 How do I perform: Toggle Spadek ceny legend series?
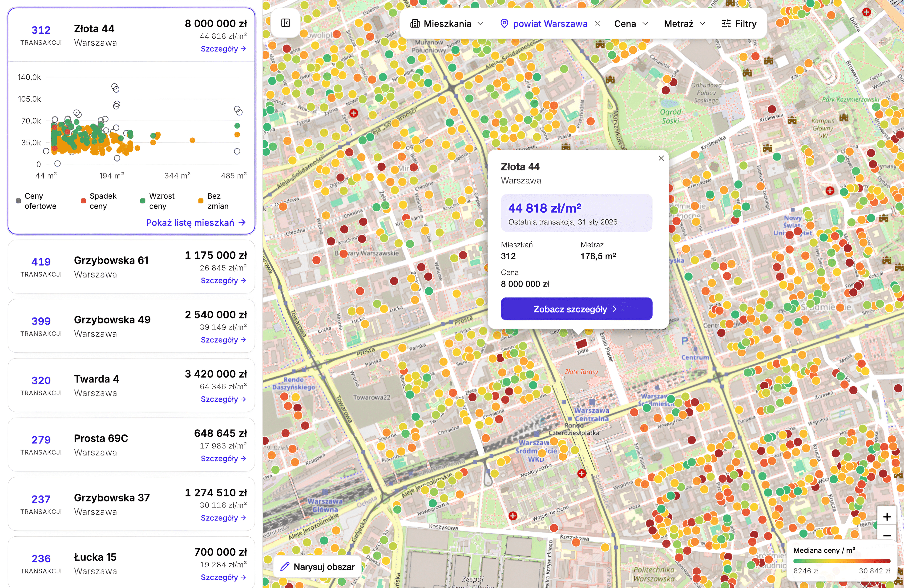(99, 201)
